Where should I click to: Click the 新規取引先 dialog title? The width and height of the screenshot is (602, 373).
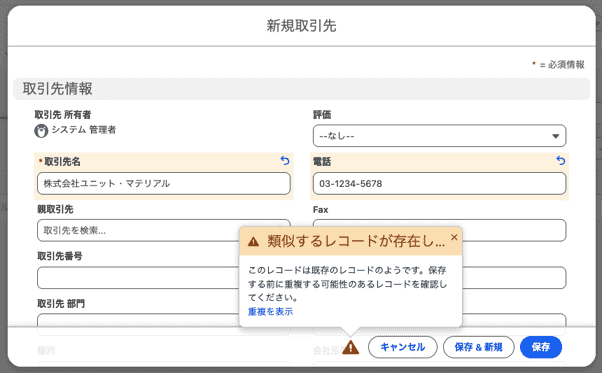tap(301, 26)
